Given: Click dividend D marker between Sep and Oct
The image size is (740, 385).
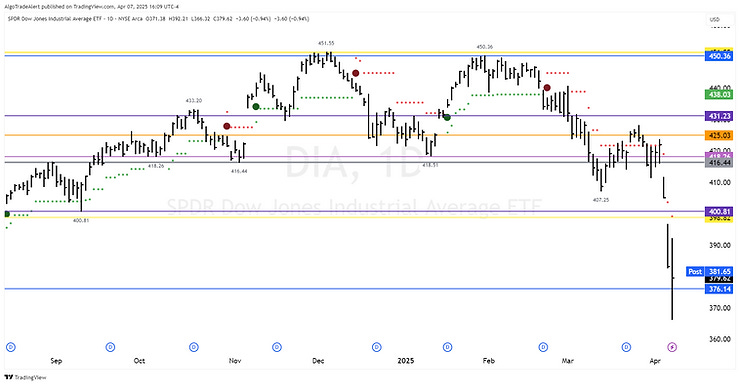Looking at the screenshot, I should tap(110, 347).
